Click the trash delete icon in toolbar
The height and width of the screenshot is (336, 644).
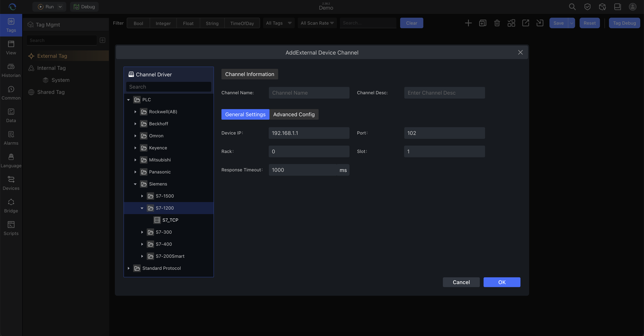[x=497, y=23]
